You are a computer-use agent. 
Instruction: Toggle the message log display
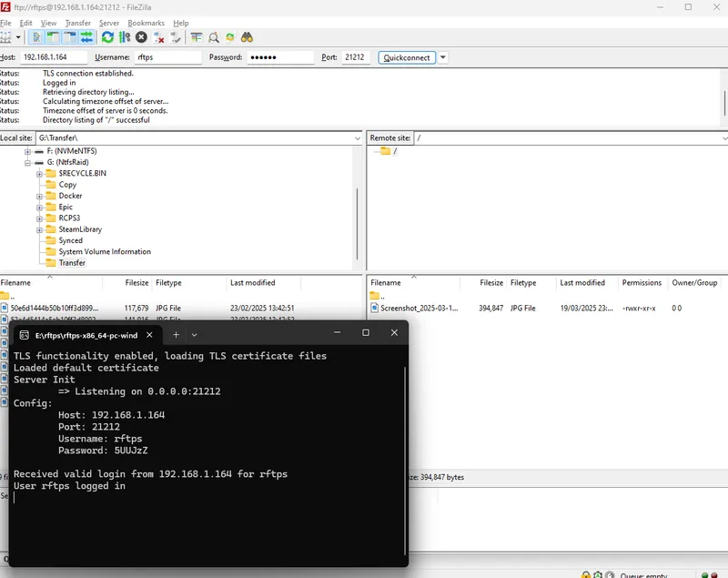coord(37,37)
